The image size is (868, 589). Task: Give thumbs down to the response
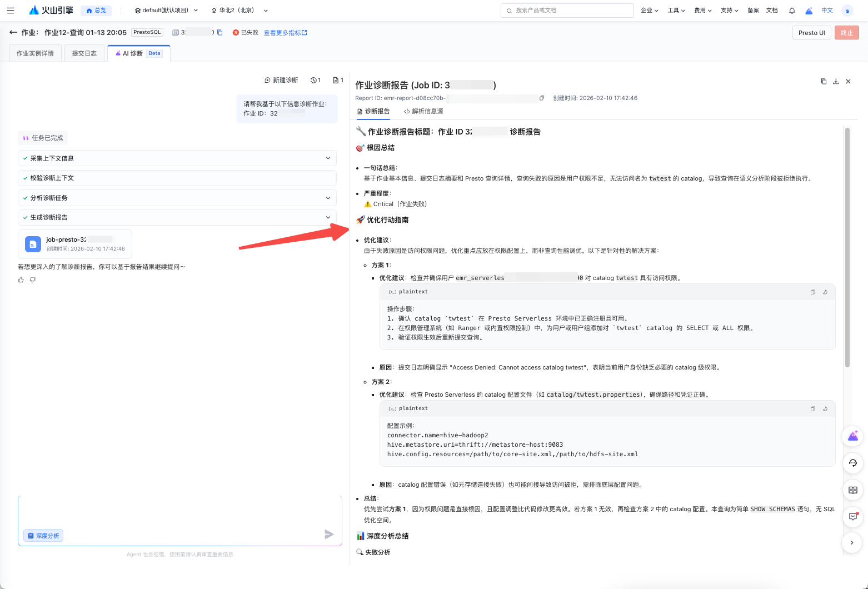[33, 280]
